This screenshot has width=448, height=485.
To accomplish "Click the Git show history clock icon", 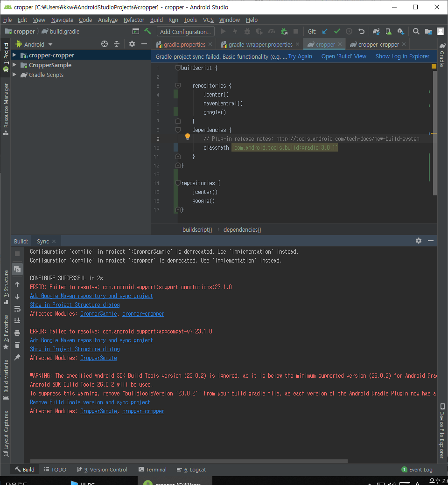I will [349, 32].
